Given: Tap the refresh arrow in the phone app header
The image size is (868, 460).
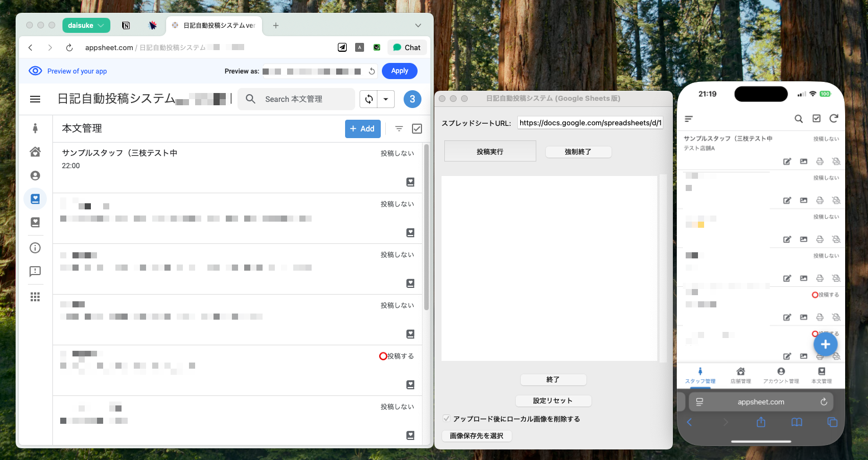Looking at the screenshot, I should click(833, 118).
